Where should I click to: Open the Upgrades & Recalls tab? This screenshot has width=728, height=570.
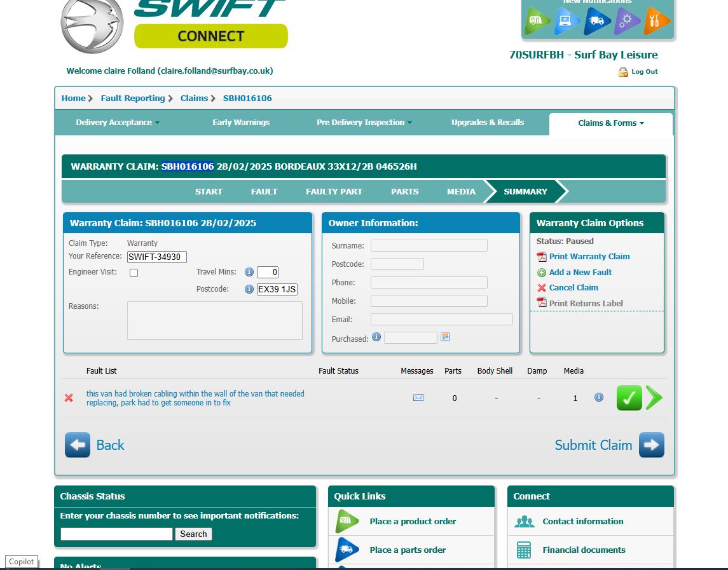[488, 123]
